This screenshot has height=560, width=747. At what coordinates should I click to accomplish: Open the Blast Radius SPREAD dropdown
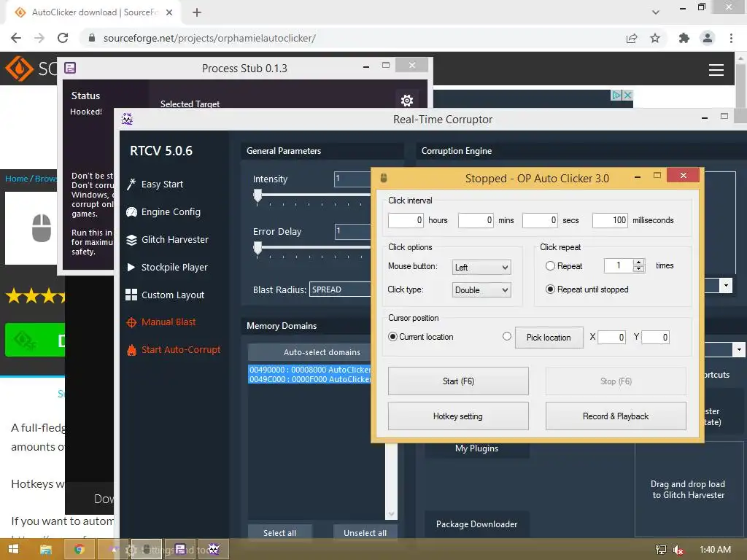(x=340, y=289)
